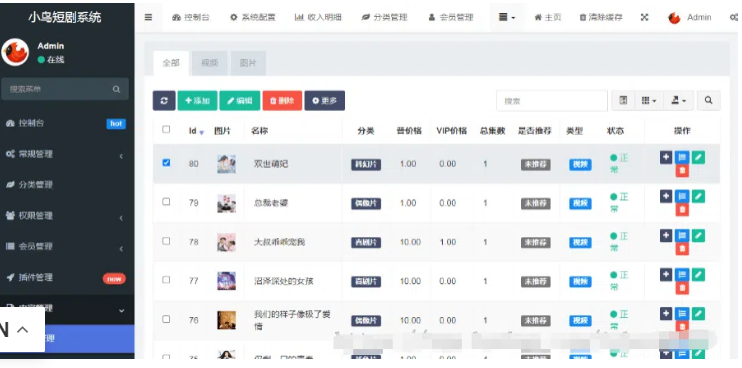Expand the 常规管理 sidebar menu
742x368 pixels.
pos(67,154)
